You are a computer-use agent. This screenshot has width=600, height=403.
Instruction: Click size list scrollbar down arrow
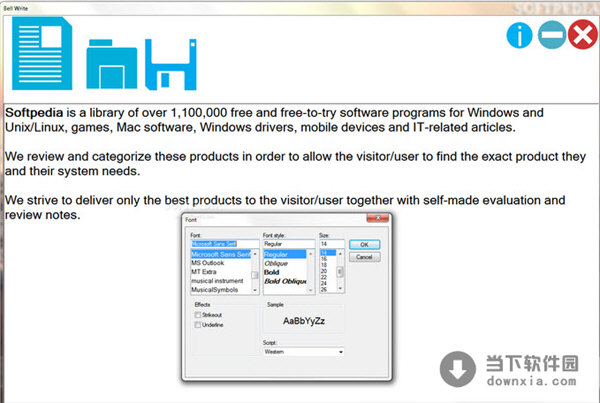click(x=340, y=289)
